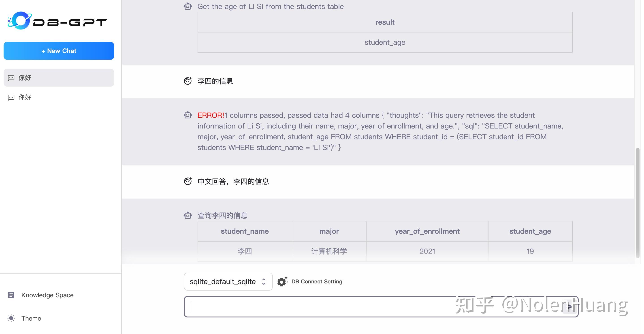Click the Knowledge Space book icon
Viewport: 644px width, 334px height.
pyautogui.click(x=11, y=295)
